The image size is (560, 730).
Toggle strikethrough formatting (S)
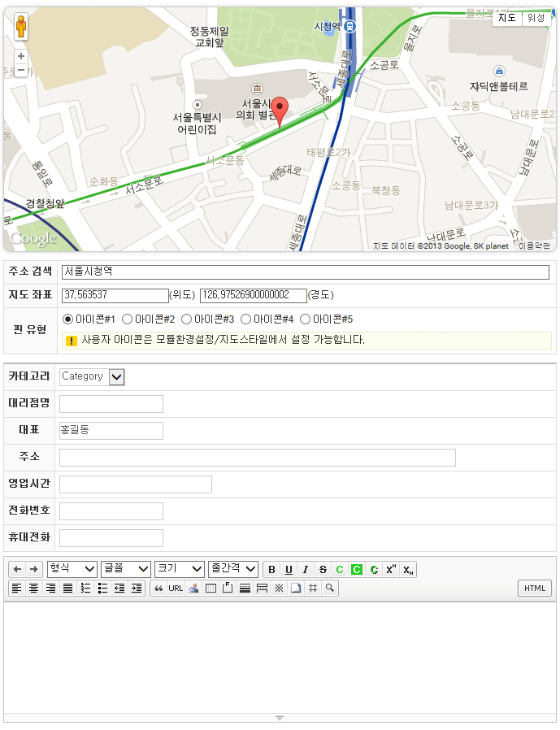tap(323, 569)
